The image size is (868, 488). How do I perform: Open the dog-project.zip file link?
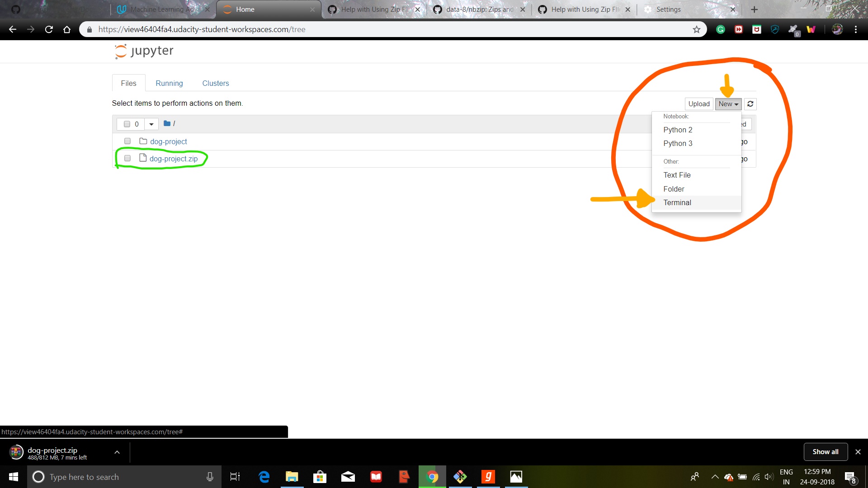[174, 159]
